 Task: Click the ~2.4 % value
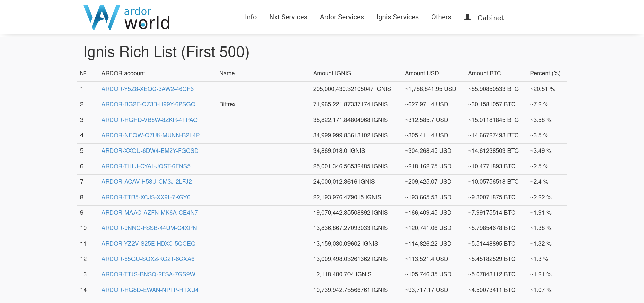click(x=539, y=182)
